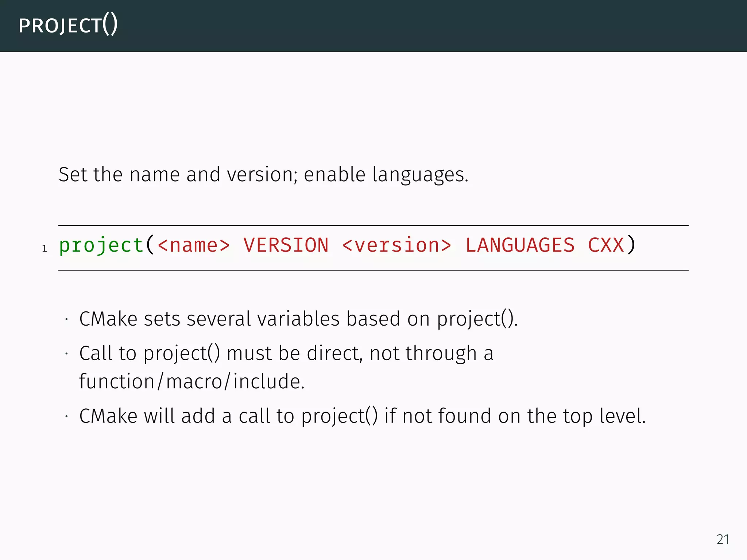
Task: Click the PROJECT() slide title
Action: pyautogui.click(x=68, y=26)
